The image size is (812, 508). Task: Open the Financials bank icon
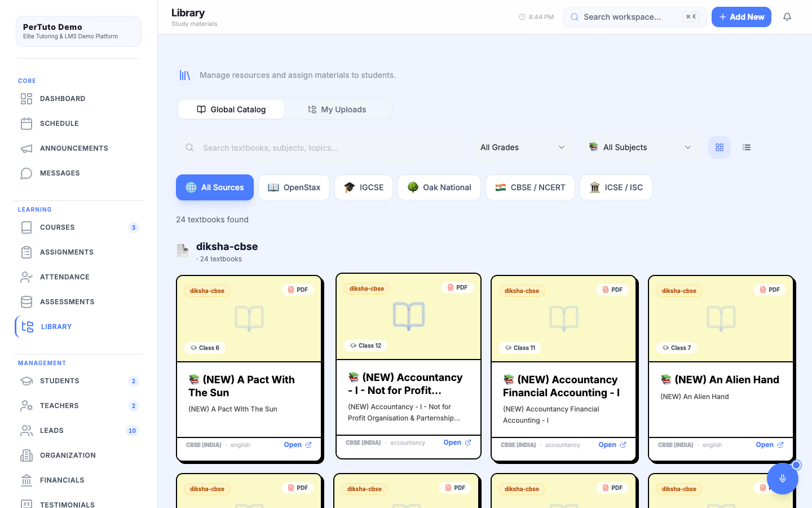coord(27,480)
